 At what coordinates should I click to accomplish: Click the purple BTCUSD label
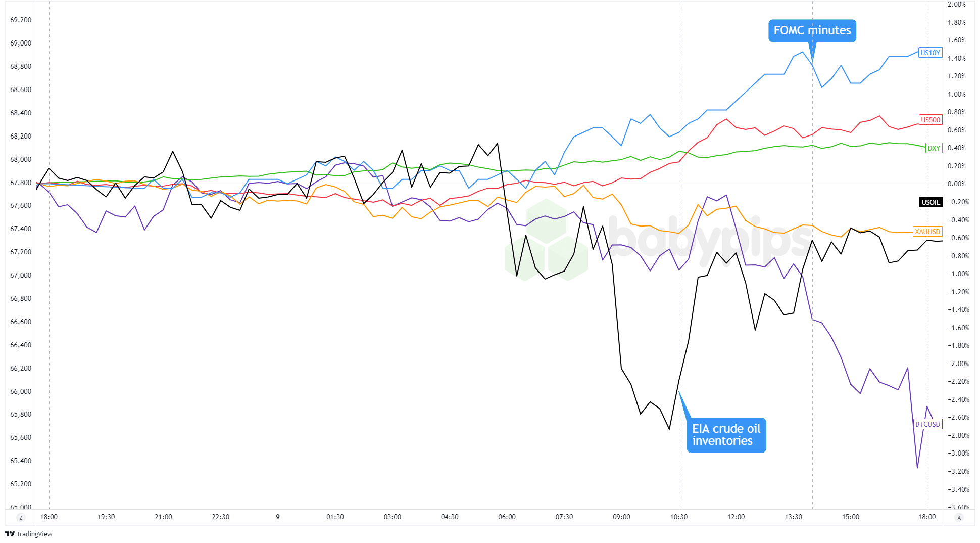tap(927, 424)
